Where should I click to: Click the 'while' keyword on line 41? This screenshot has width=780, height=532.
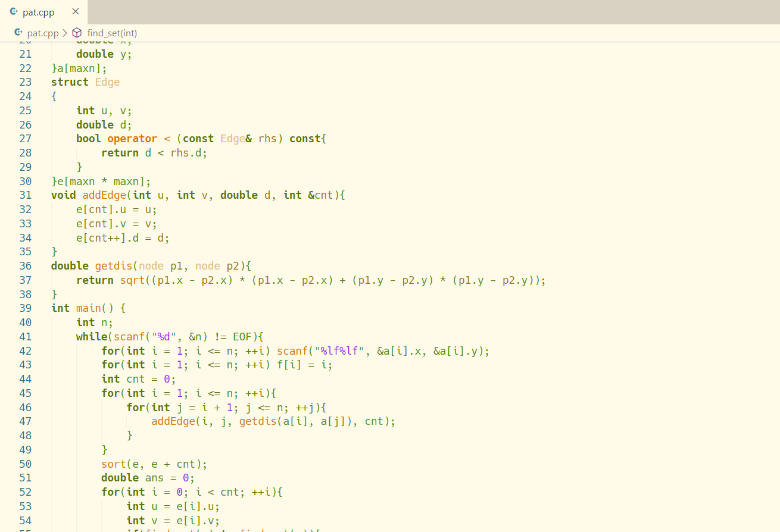coord(92,337)
